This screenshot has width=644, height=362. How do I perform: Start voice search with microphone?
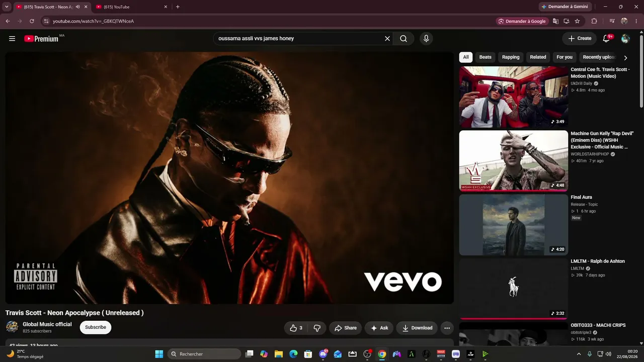tap(426, 39)
